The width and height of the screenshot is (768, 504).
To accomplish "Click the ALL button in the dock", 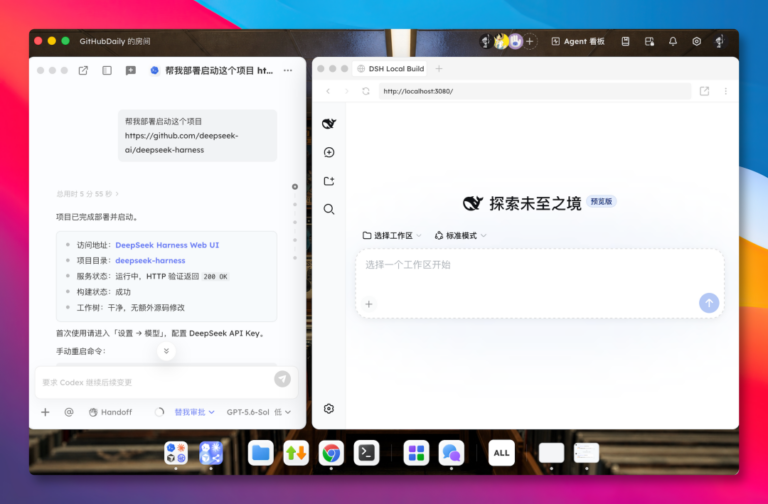I will [501, 453].
